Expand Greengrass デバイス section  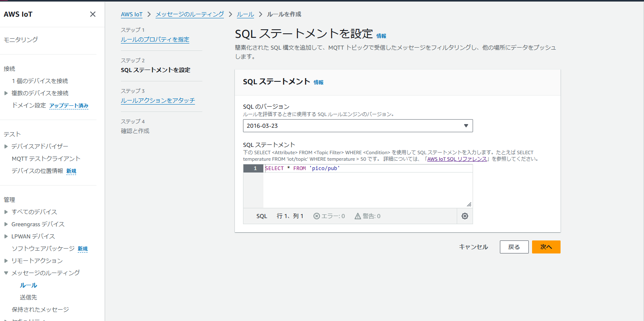click(6, 224)
